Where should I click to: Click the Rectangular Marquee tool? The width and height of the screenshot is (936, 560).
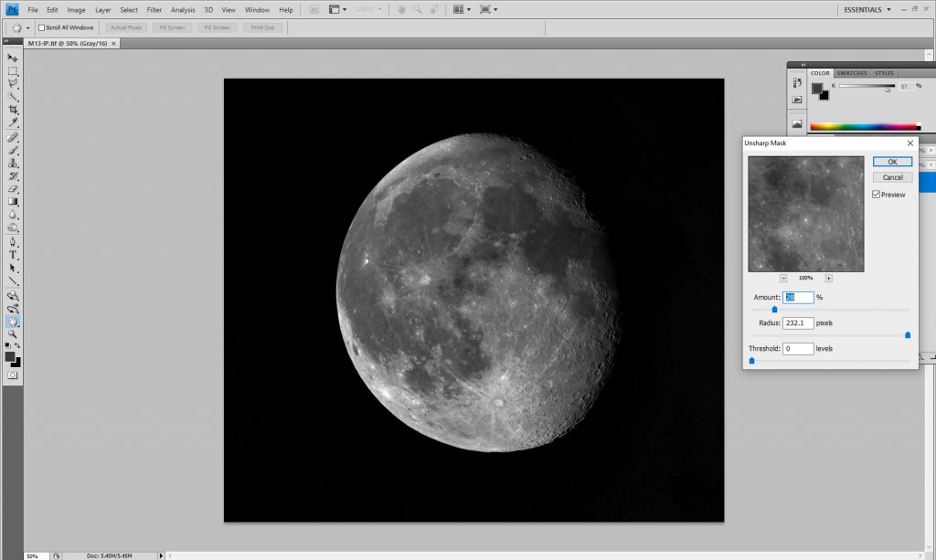[x=13, y=70]
